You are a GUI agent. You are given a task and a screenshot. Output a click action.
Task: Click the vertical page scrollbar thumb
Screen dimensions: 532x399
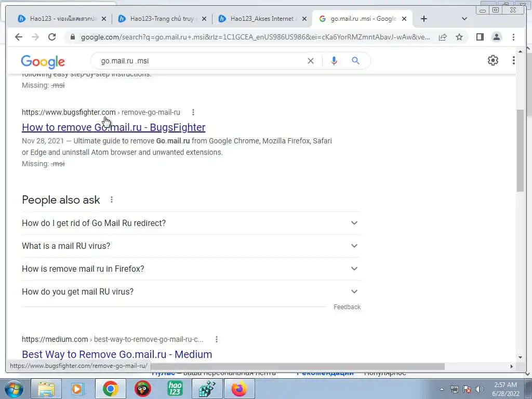(520, 150)
